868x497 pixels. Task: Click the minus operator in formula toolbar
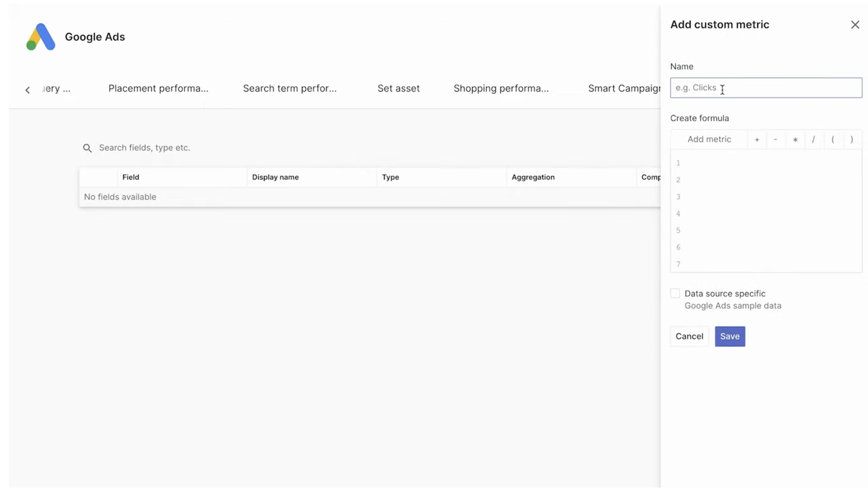(x=776, y=139)
